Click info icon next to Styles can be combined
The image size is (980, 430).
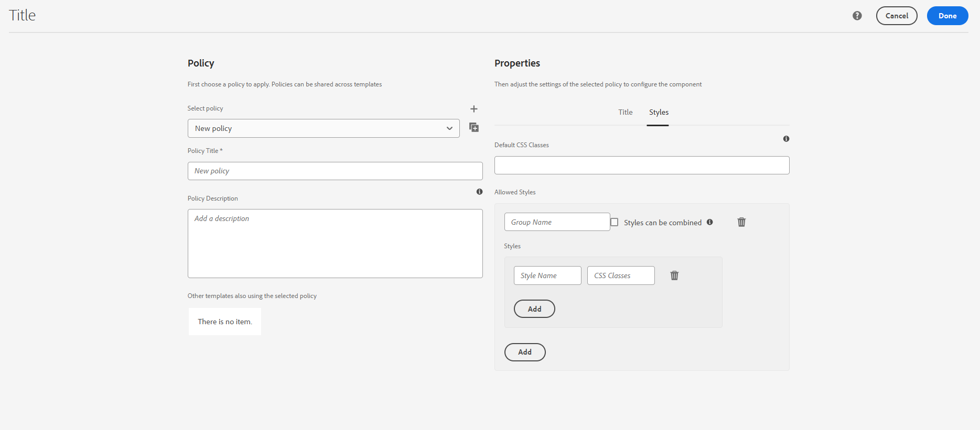click(709, 222)
